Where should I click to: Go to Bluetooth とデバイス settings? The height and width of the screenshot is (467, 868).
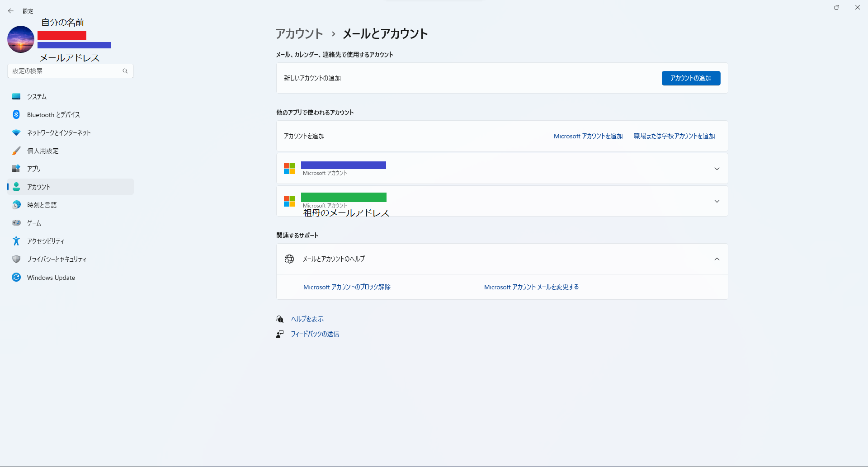tap(71, 114)
